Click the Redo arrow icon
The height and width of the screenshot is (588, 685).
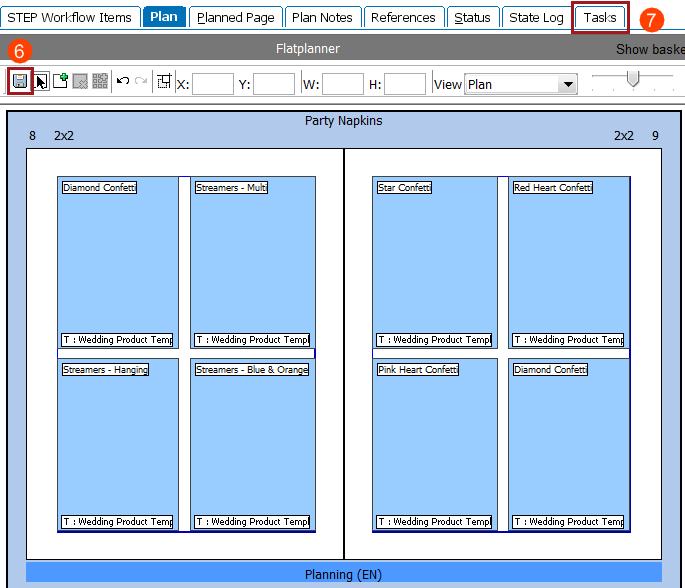141,82
